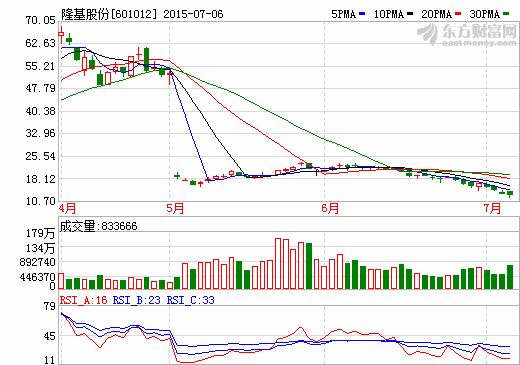Click the 10PMA legend label
This screenshot has width=520, height=365.
[389, 14]
